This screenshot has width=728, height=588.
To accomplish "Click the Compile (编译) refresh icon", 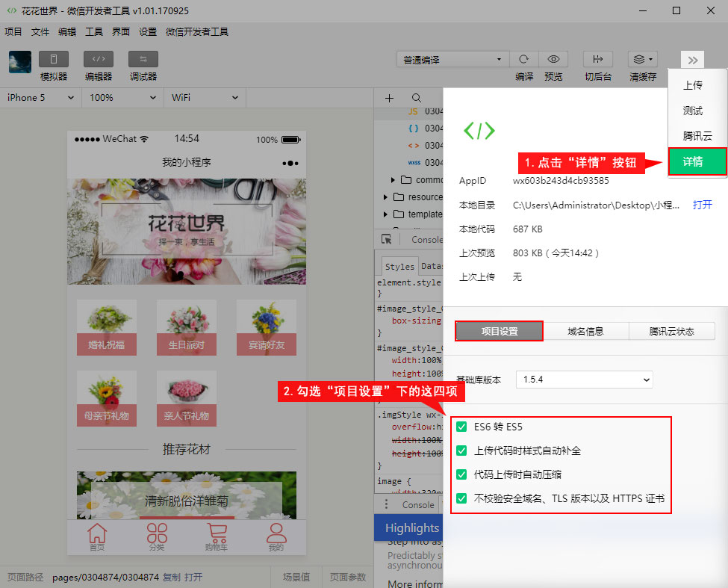I will click(x=524, y=60).
